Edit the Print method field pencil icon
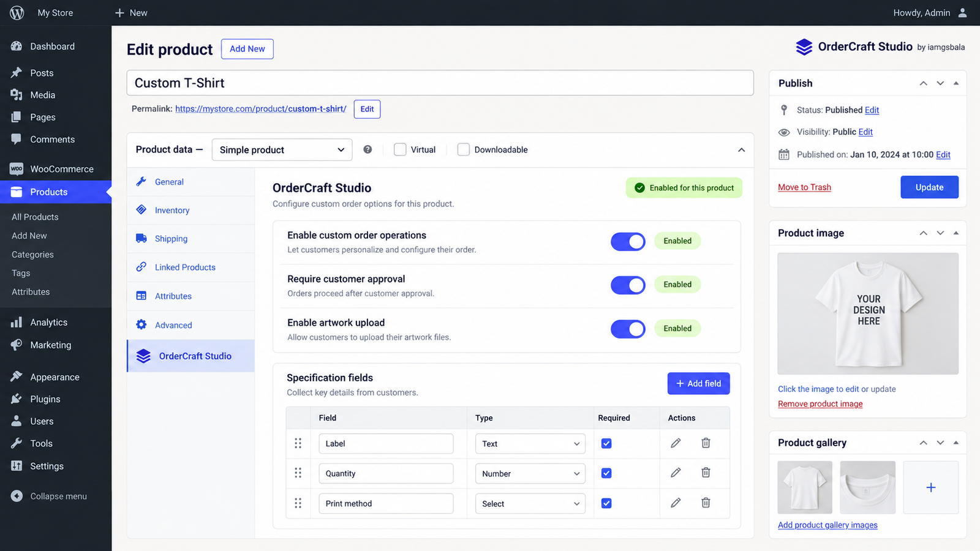 pos(676,503)
